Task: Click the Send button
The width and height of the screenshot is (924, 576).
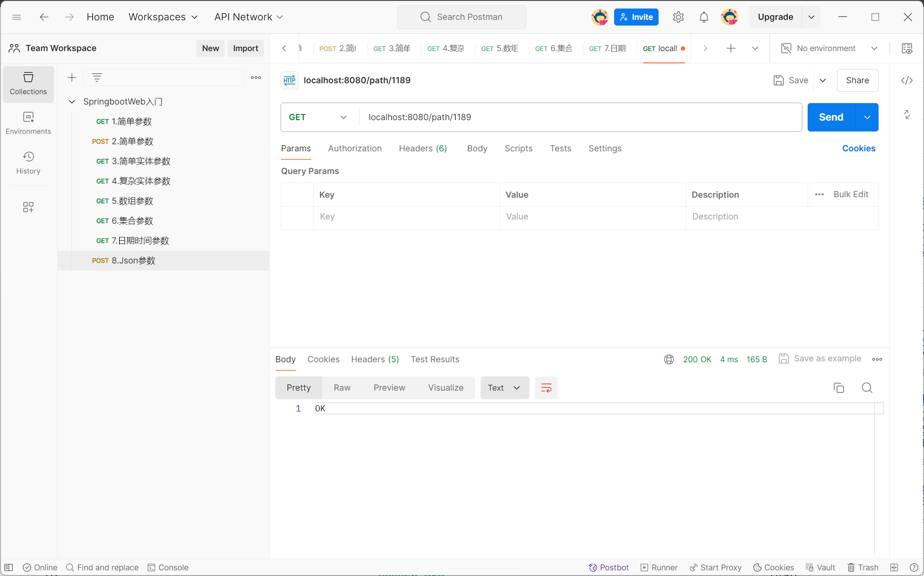Action: pos(831,117)
